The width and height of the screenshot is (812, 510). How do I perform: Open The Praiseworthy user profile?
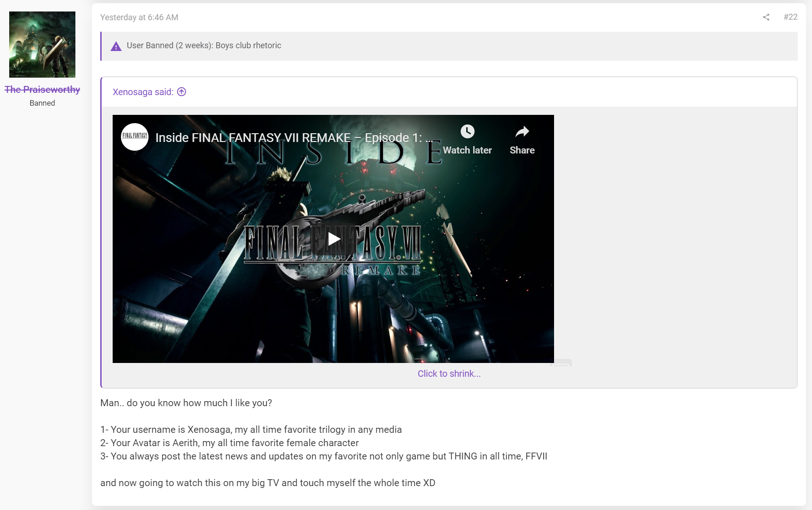pyautogui.click(x=42, y=90)
